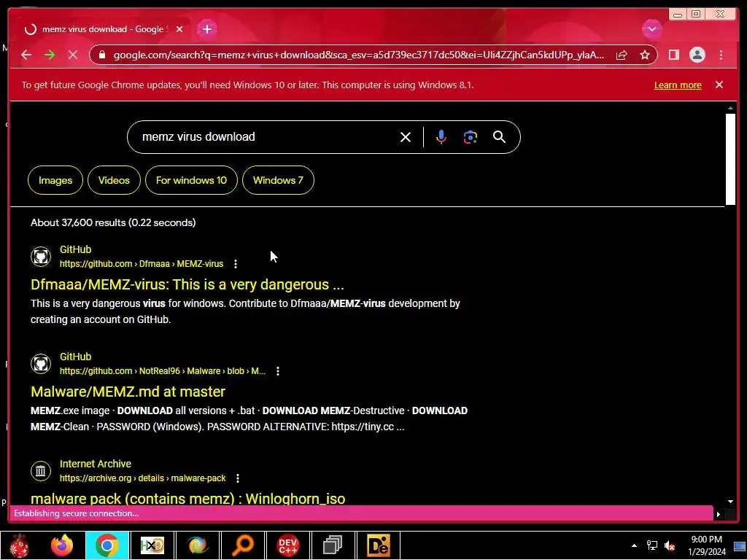Open the Chrome profile avatar
The image size is (747, 560).
coord(697,55)
